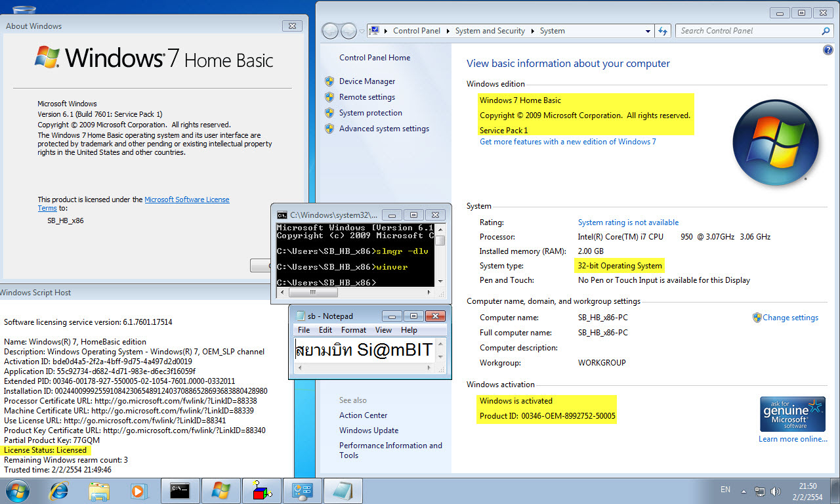
Task: Switch to About Windows flag taskbar button
Action: pos(220,490)
